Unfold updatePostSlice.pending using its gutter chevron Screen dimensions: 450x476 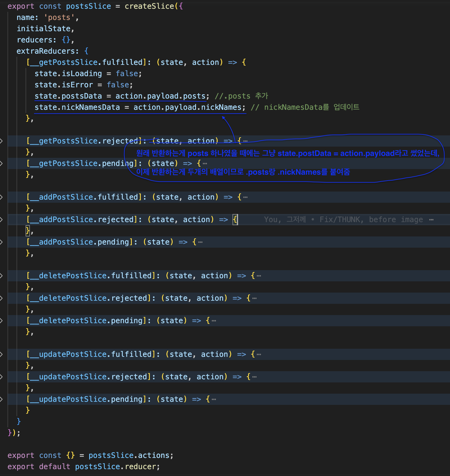(1, 399)
